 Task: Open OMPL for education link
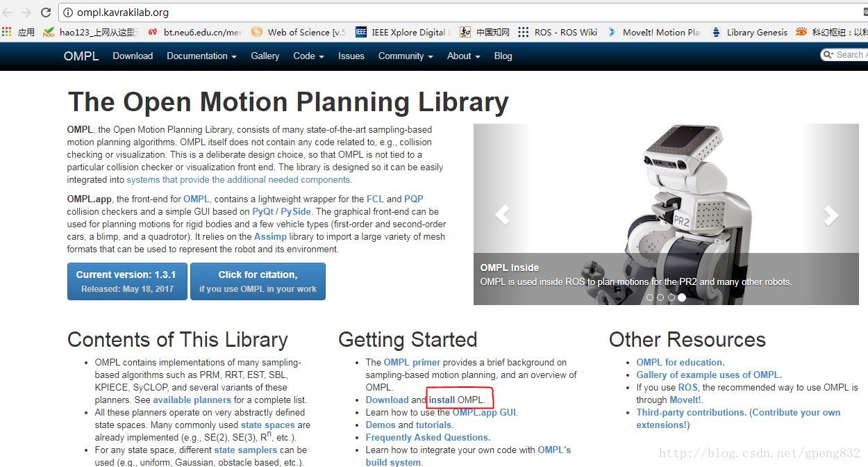pos(681,362)
